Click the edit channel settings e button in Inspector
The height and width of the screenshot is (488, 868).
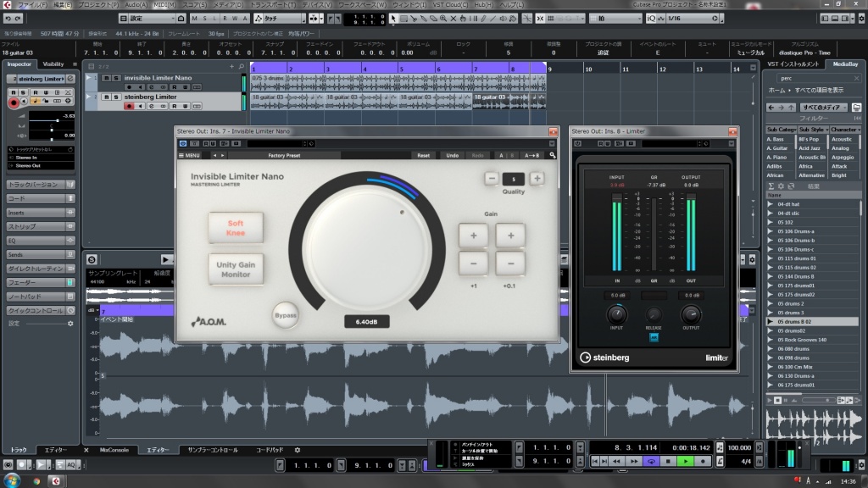[70, 79]
